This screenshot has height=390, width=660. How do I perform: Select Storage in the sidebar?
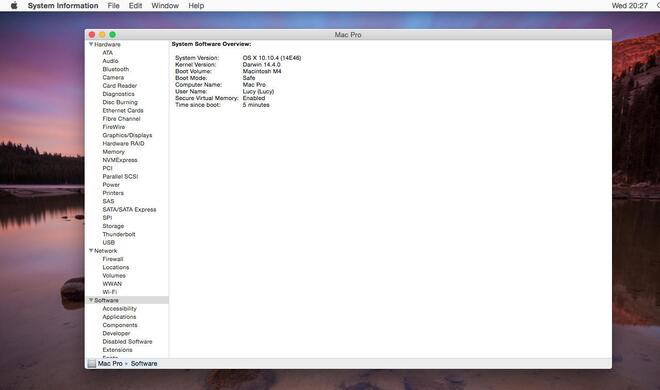tap(113, 226)
